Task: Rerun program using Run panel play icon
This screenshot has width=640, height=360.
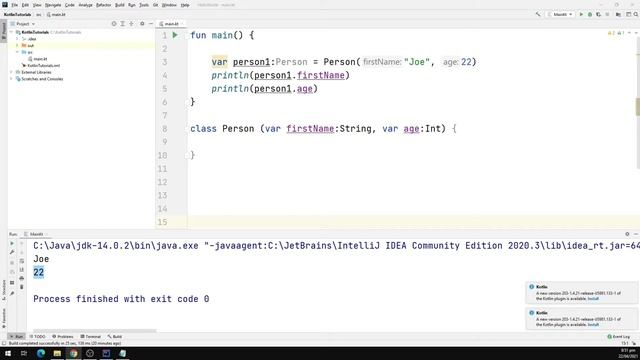Action: 12,244
